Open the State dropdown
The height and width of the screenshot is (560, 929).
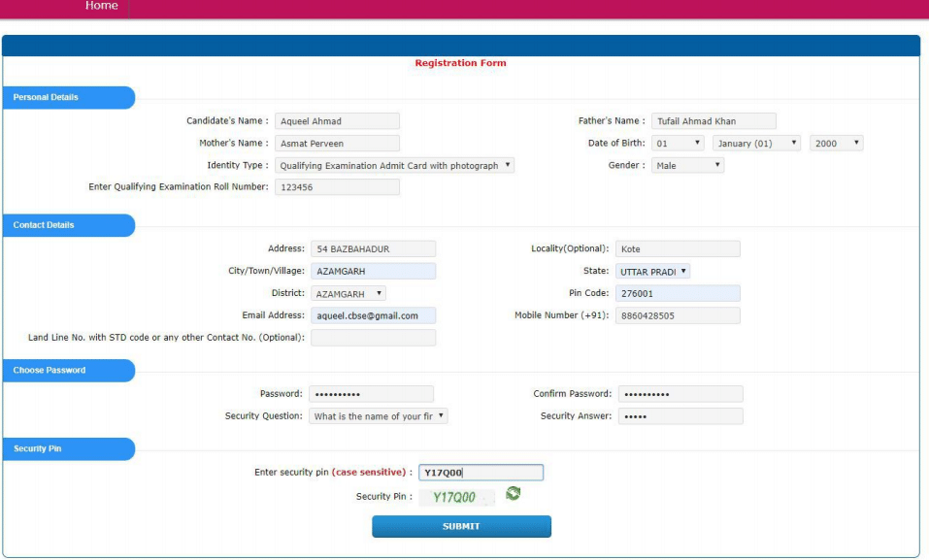(x=652, y=272)
